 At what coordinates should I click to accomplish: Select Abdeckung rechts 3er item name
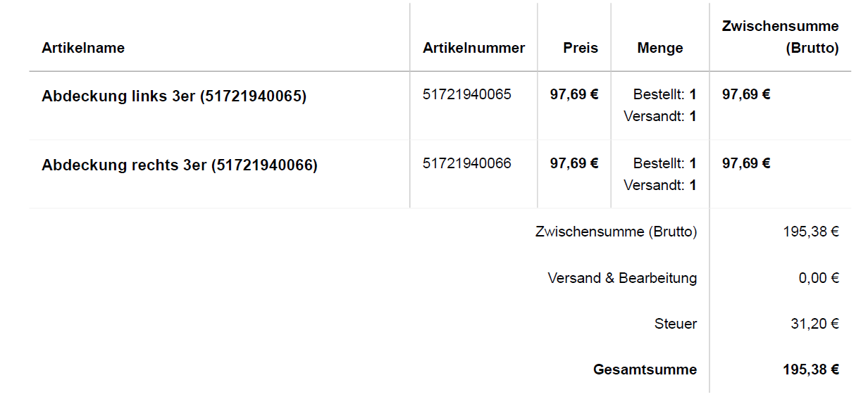[180, 165]
